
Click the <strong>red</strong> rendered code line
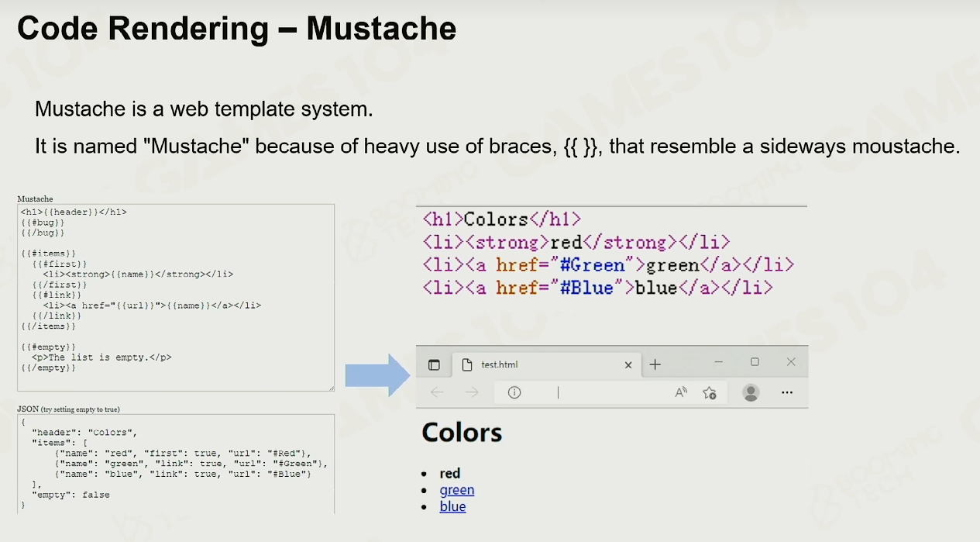[x=576, y=243]
